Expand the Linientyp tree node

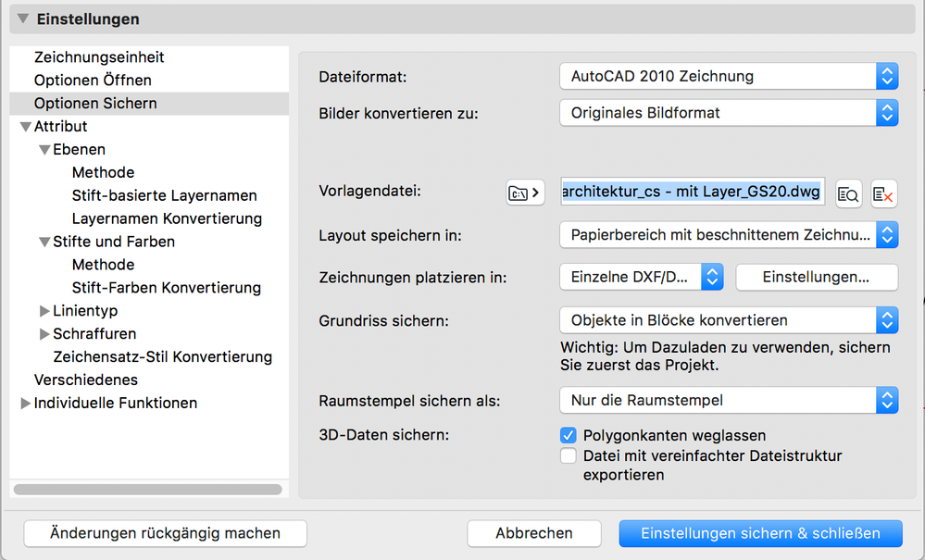click(44, 311)
